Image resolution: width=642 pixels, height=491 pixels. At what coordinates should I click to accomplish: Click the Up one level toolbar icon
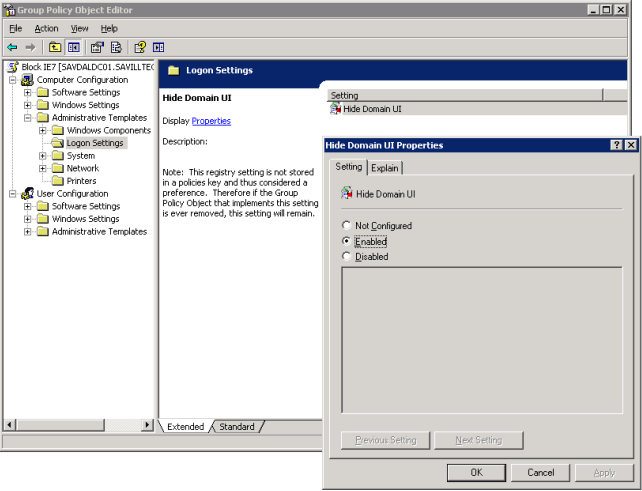click(x=55, y=47)
